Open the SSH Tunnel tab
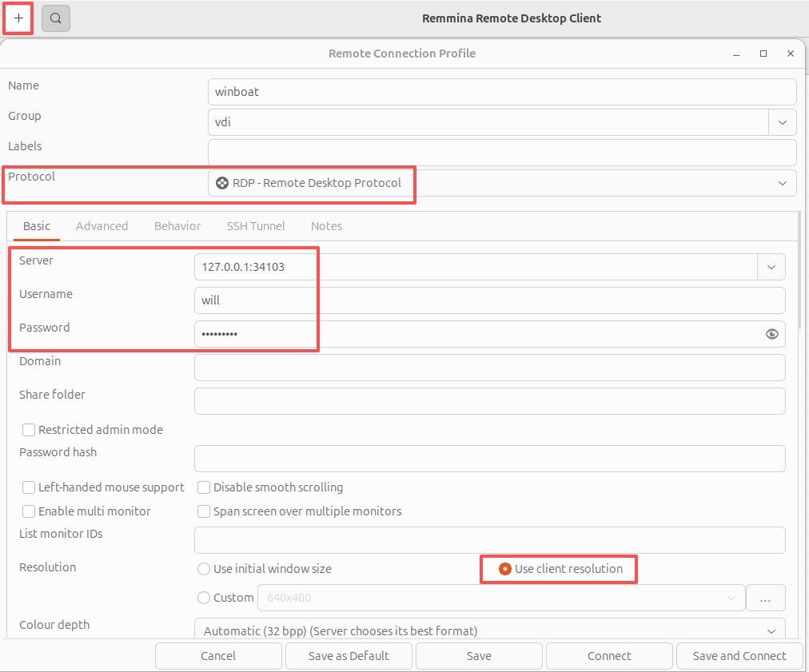 (x=256, y=226)
